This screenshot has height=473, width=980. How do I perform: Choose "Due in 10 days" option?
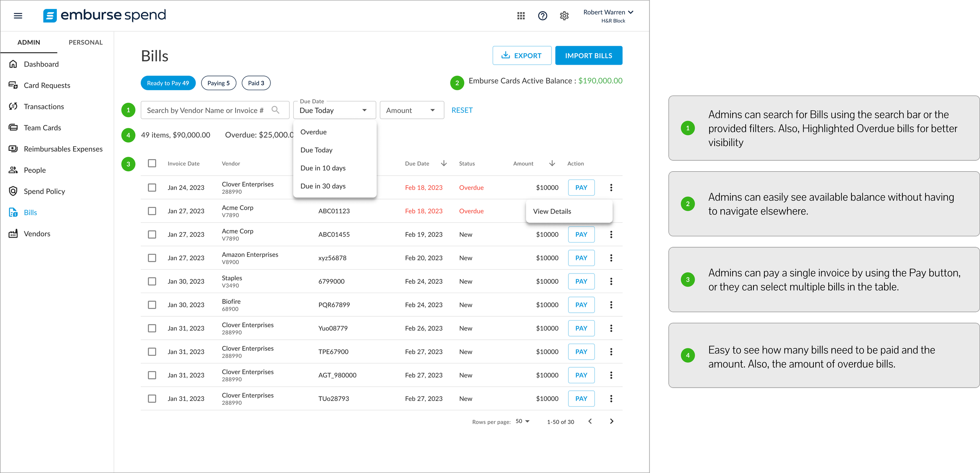tap(323, 168)
